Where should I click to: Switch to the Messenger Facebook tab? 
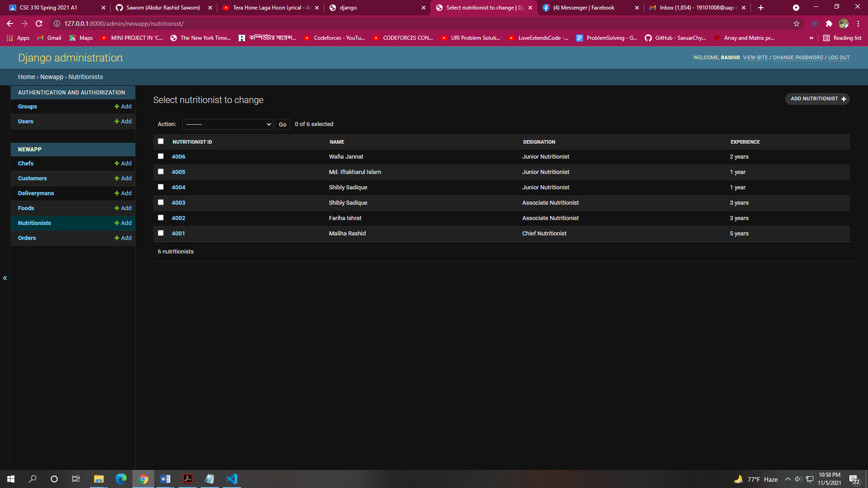click(583, 8)
